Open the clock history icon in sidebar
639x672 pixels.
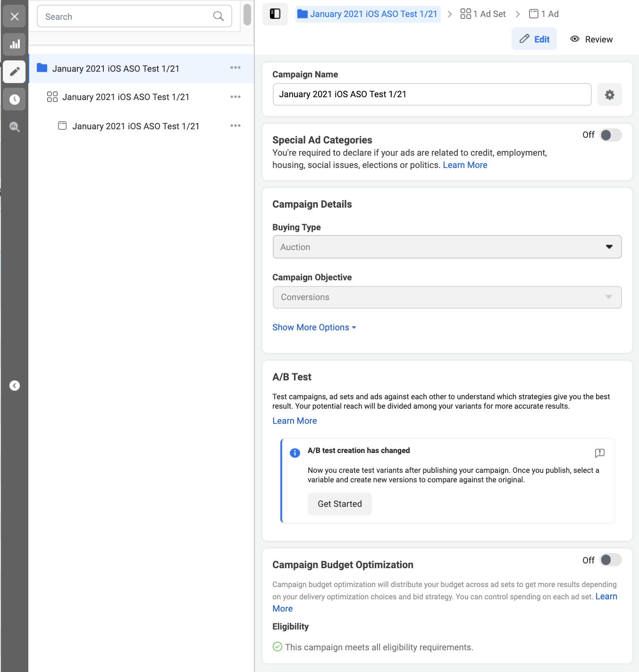[14, 100]
